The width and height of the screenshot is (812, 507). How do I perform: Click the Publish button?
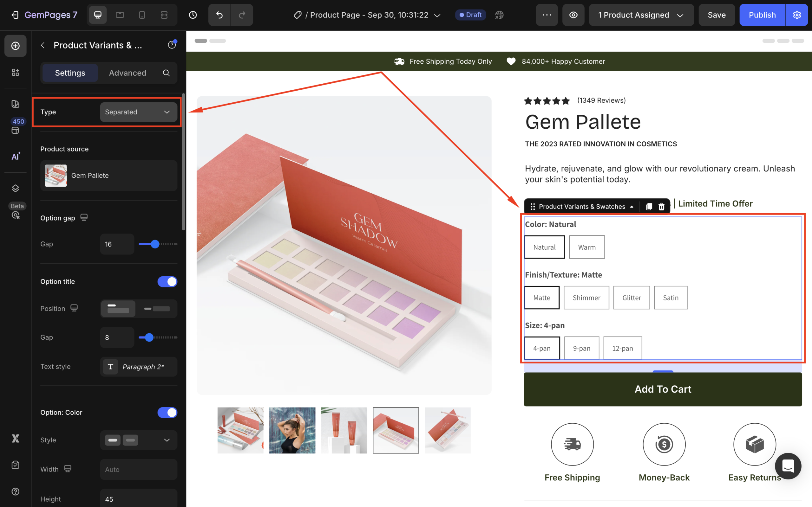tap(762, 15)
